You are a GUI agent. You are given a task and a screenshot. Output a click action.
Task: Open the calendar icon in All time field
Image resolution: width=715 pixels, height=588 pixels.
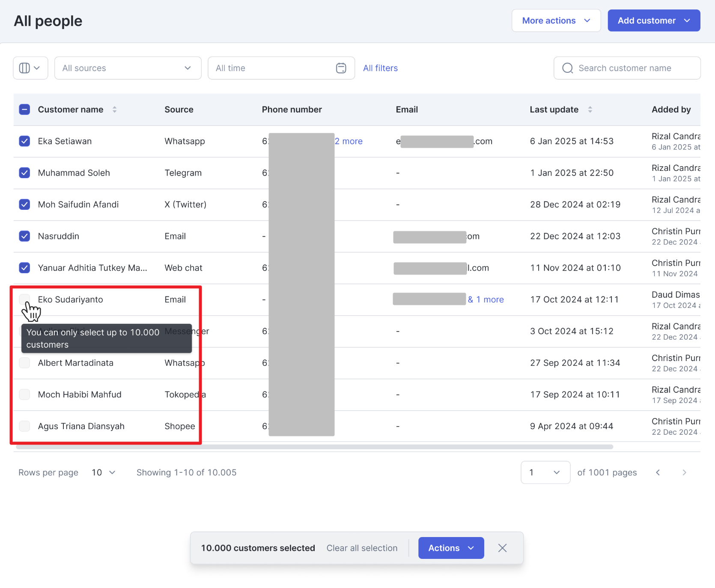341,68
